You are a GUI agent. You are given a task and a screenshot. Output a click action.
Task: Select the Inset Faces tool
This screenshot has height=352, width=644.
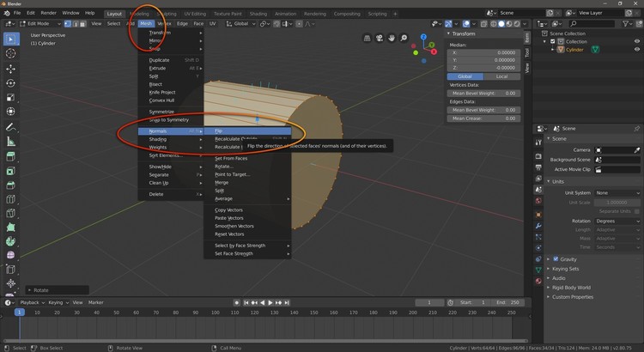(11, 171)
